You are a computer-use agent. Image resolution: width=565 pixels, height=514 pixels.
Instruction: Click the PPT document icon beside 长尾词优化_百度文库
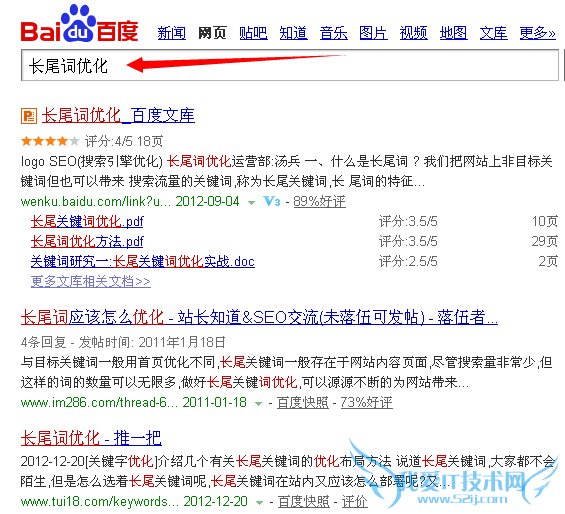point(29,116)
